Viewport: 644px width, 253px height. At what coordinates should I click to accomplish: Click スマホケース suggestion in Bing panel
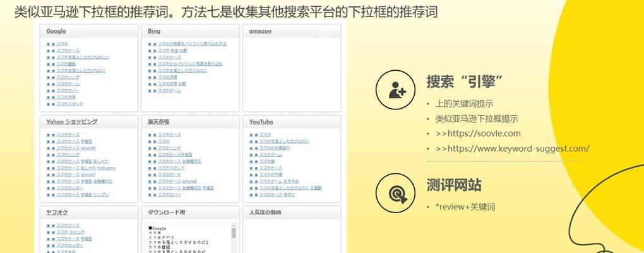169,57
